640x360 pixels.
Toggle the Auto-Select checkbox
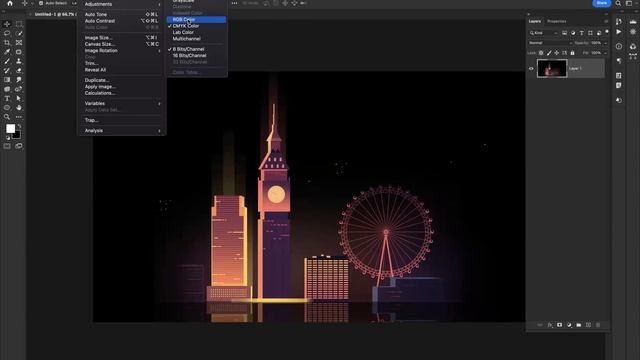click(x=41, y=3)
